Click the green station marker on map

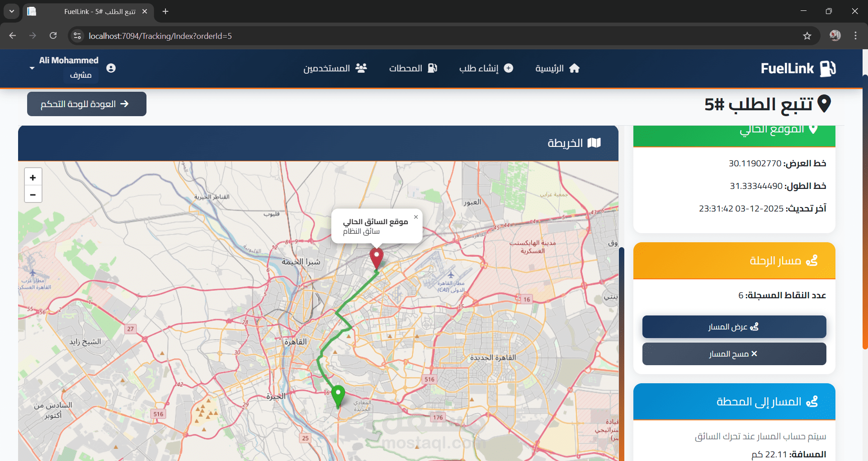click(x=338, y=396)
